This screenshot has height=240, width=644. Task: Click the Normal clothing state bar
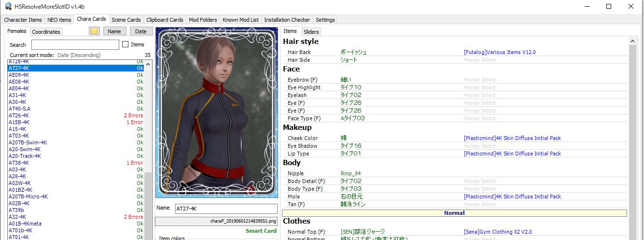[x=454, y=213]
